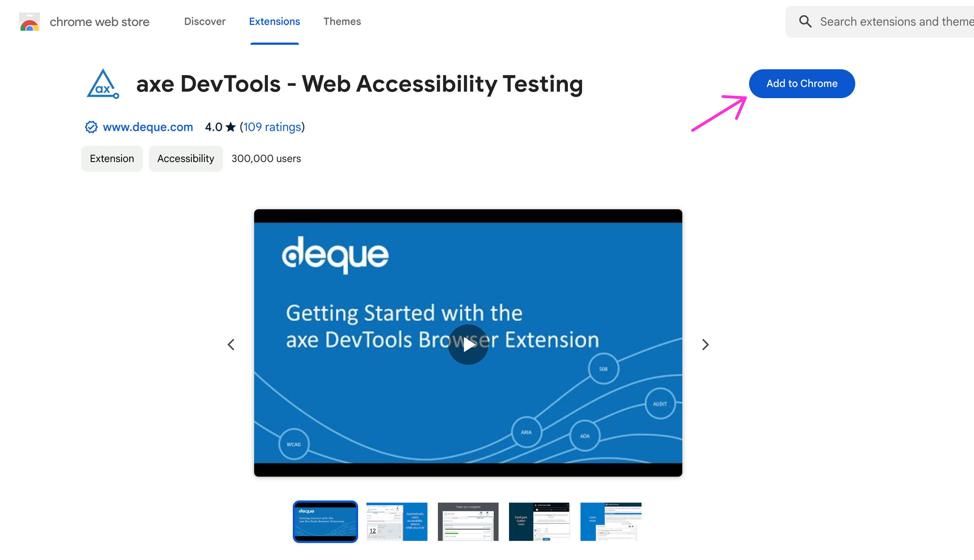The width and height of the screenshot is (974, 560).
Task: Click the 4.0 rating value
Action: pos(214,127)
